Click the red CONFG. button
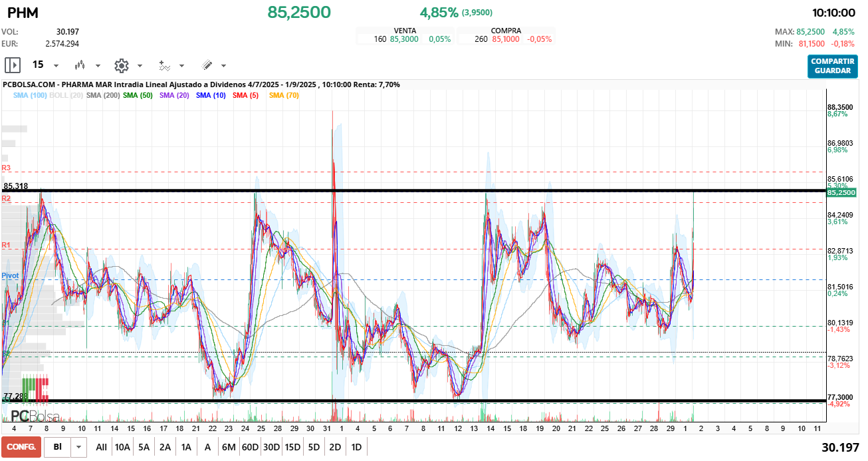Image resolution: width=868 pixels, height=461 pixels. (x=21, y=447)
